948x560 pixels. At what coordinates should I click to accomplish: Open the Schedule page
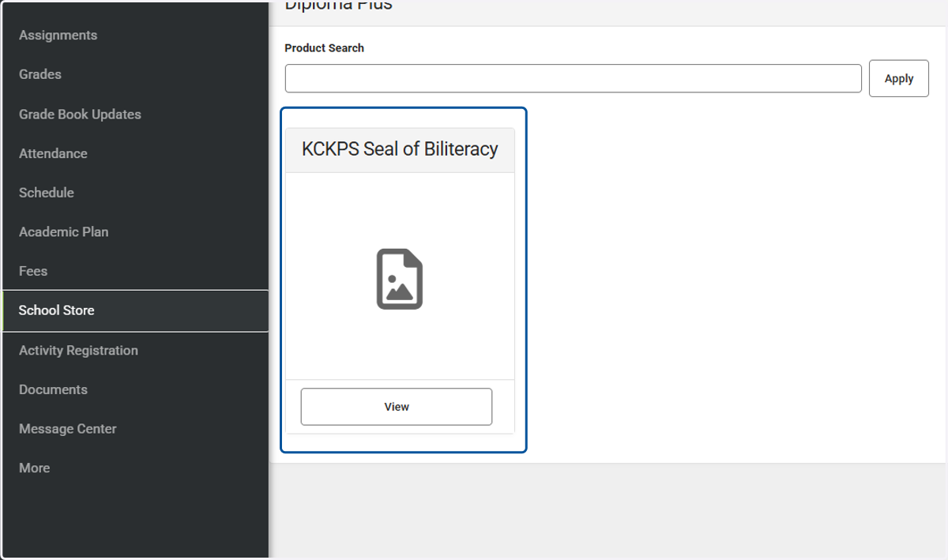tap(47, 193)
